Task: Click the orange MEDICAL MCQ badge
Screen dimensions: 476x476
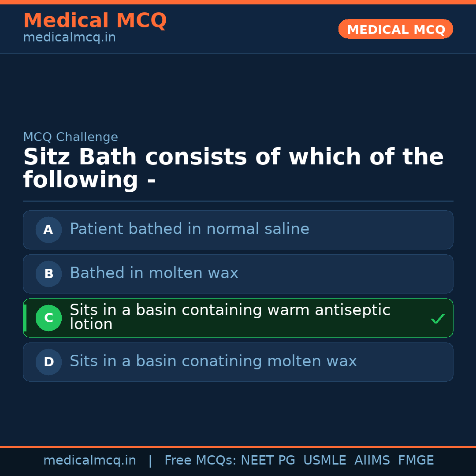Action: click(x=395, y=29)
